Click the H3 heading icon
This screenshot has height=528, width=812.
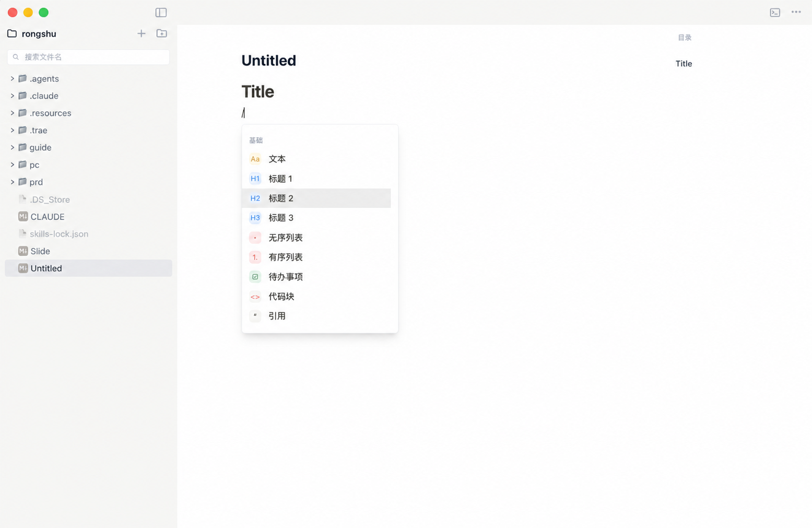(255, 218)
